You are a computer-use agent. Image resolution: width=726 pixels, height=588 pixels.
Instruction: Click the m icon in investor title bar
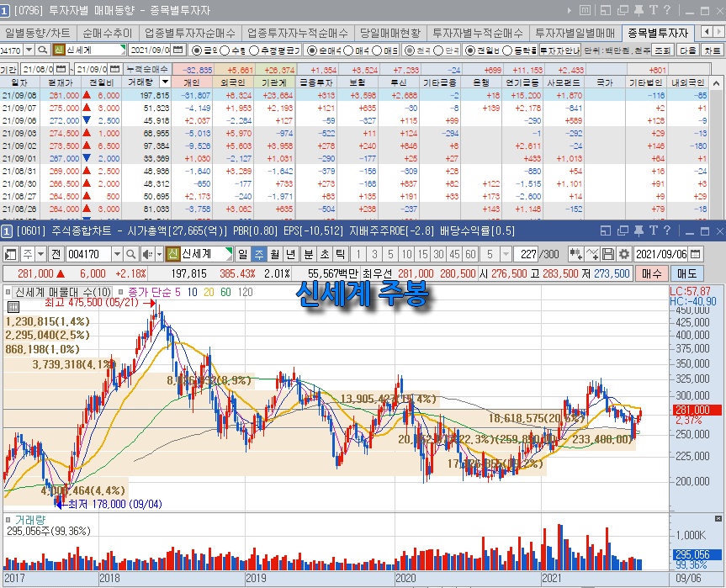[x=585, y=10]
